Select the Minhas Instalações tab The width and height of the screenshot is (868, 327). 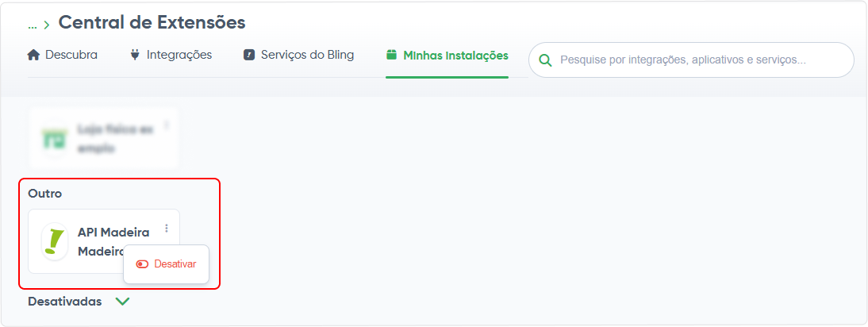click(447, 55)
